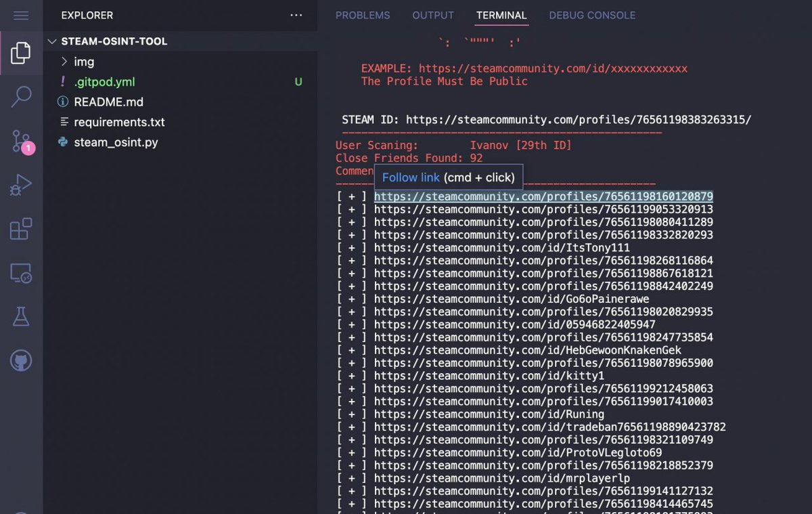Screen dimensions: 812x514
Task: Open profile link ending 76561198268116864
Action: click(543, 261)
